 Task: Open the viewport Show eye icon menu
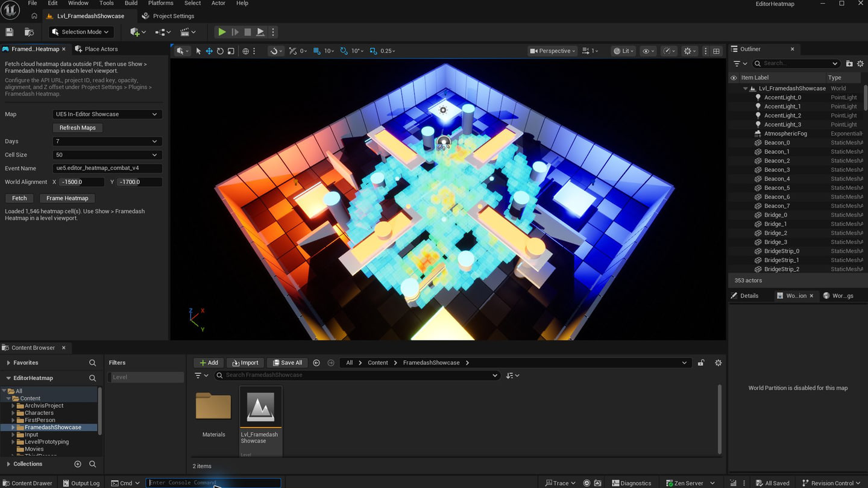648,51
